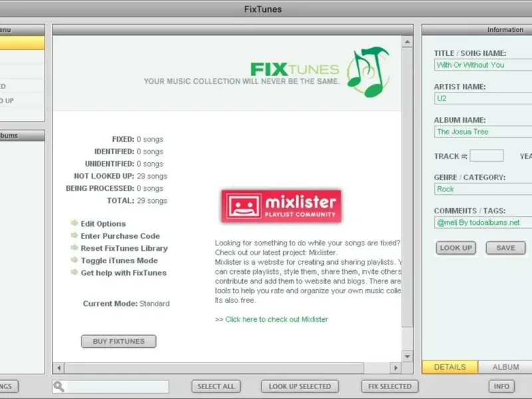Click the "FIXED: 0 songs" text
This screenshot has width=532, height=399.
click(x=138, y=139)
